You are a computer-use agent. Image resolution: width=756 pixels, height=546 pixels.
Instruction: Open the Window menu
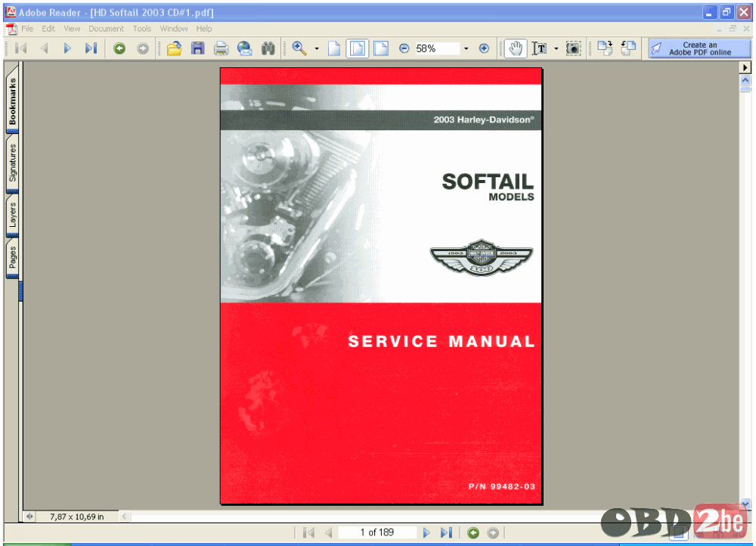coord(174,29)
